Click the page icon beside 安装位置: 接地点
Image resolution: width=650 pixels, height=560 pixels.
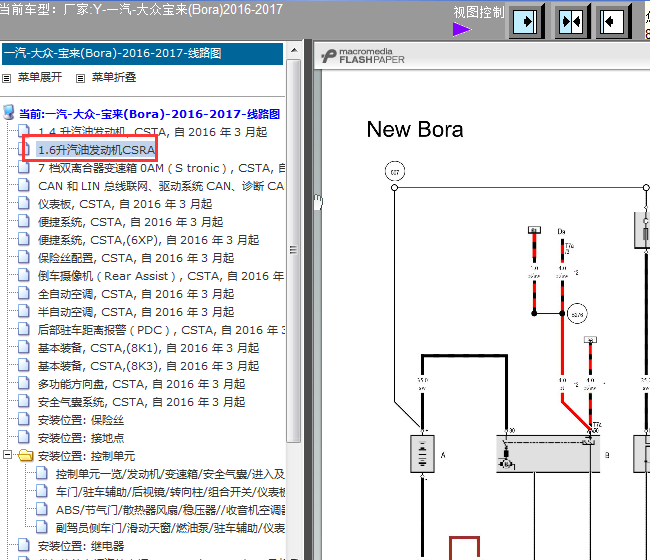pos(24,437)
